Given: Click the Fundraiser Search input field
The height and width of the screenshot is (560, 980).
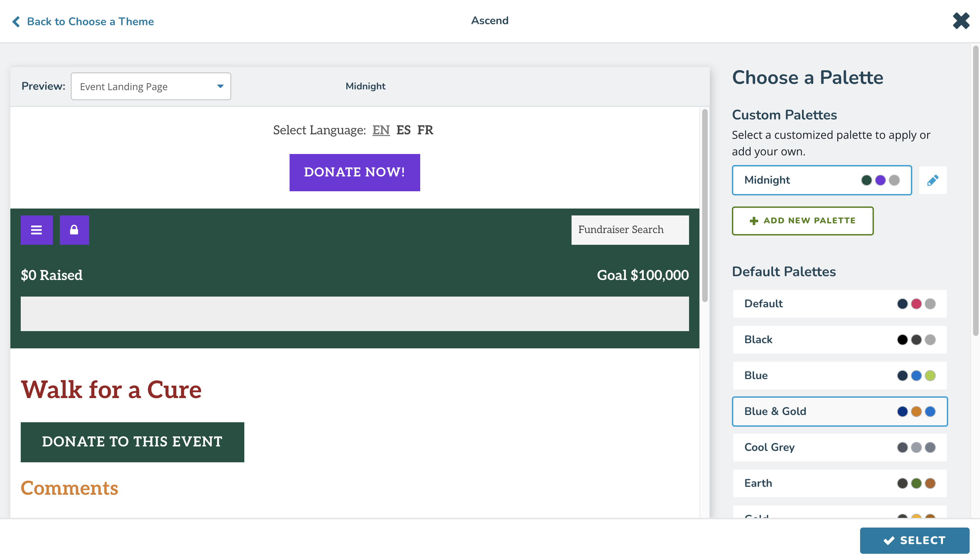Looking at the screenshot, I should click(x=631, y=230).
